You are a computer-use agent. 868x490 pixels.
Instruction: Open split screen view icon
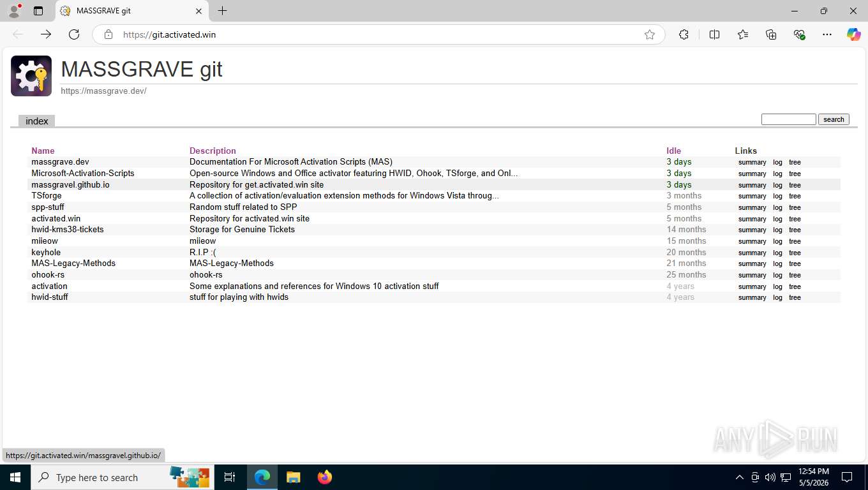(715, 34)
